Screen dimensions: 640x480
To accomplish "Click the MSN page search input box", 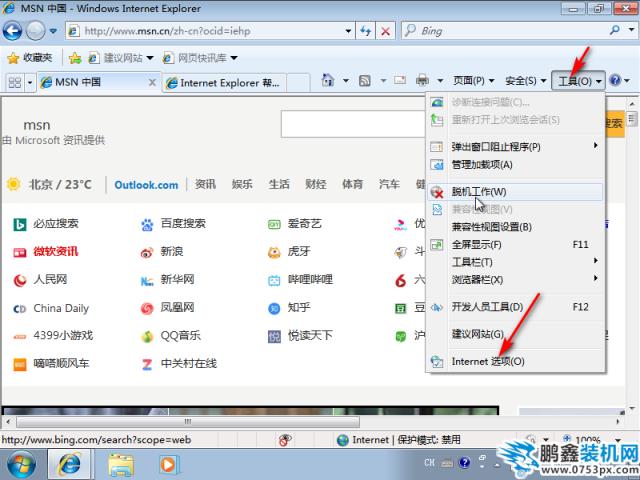I will (353, 124).
